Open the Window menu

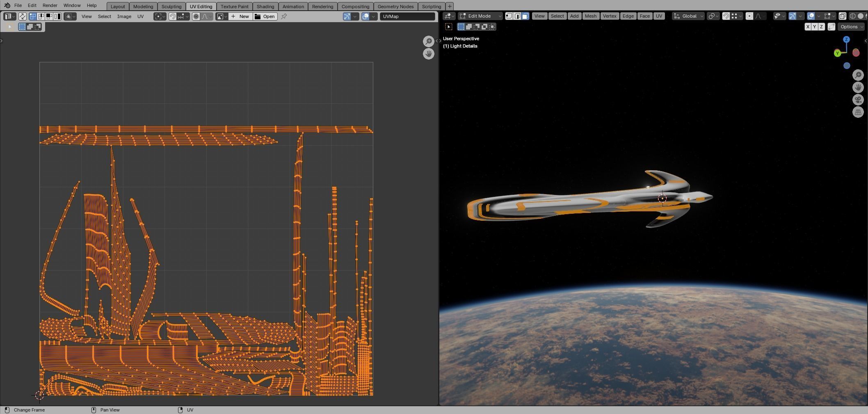click(72, 5)
